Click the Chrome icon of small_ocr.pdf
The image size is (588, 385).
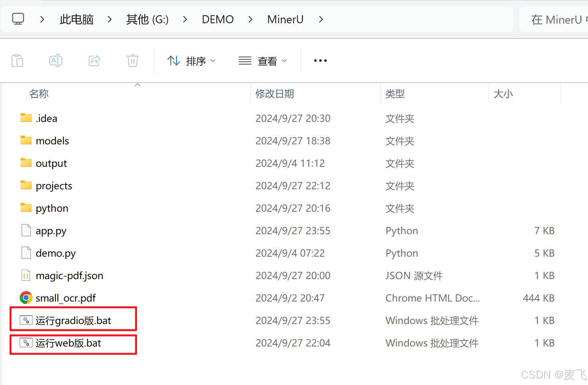pyautogui.click(x=26, y=298)
